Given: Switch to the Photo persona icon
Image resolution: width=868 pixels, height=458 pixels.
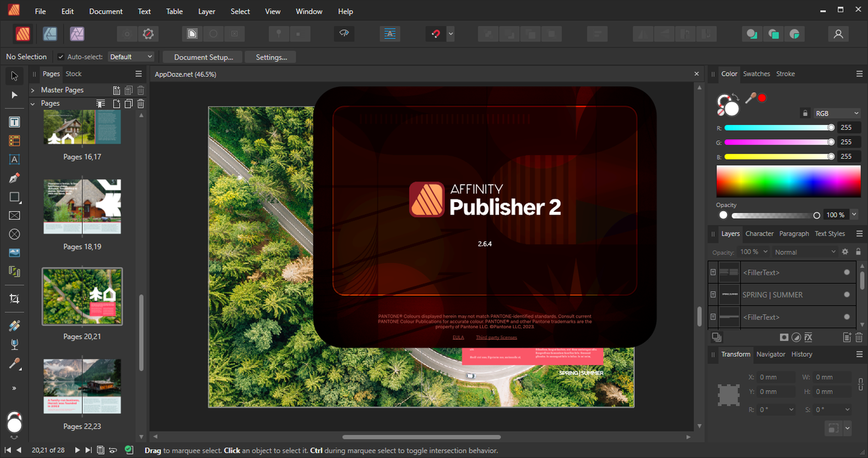Looking at the screenshot, I should [77, 33].
